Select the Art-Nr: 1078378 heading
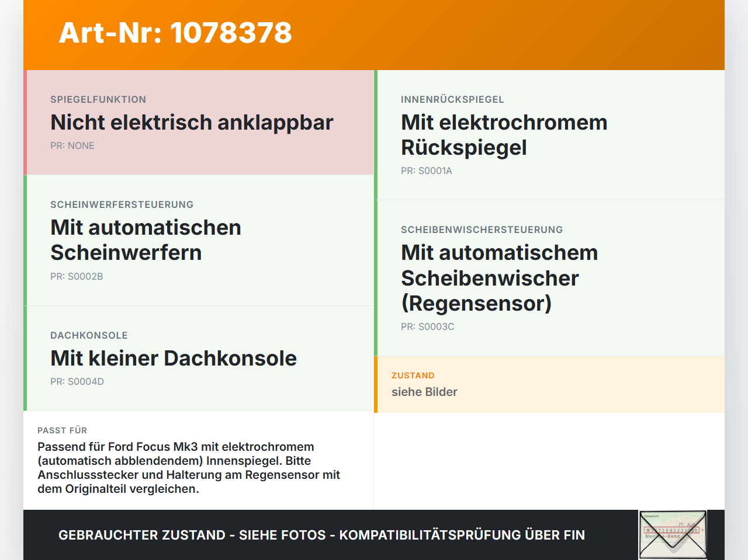This screenshot has width=748, height=560. [x=175, y=33]
